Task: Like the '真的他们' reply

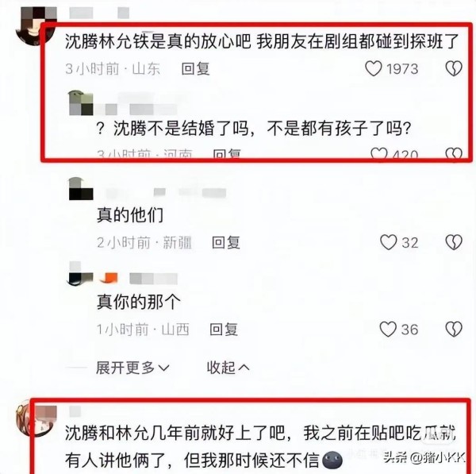Action: (x=388, y=242)
